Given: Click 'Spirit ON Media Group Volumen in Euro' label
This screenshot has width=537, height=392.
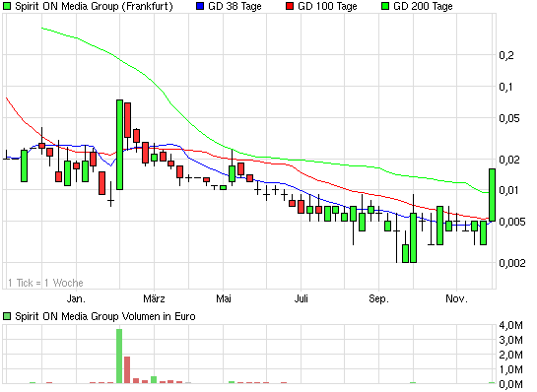Looking at the screenshot, I should pyautogui.click(x=105, y=316).
